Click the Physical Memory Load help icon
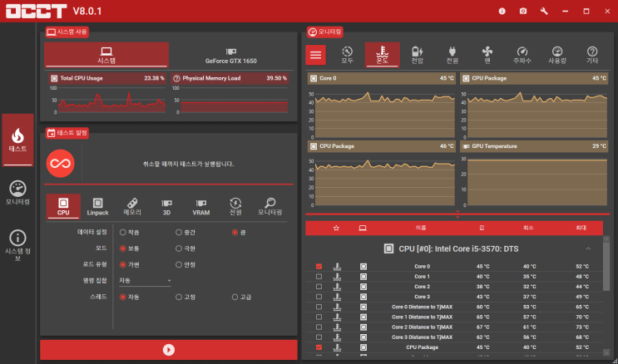The width and height of the screenshot is (618, 364). click(176, 78)
